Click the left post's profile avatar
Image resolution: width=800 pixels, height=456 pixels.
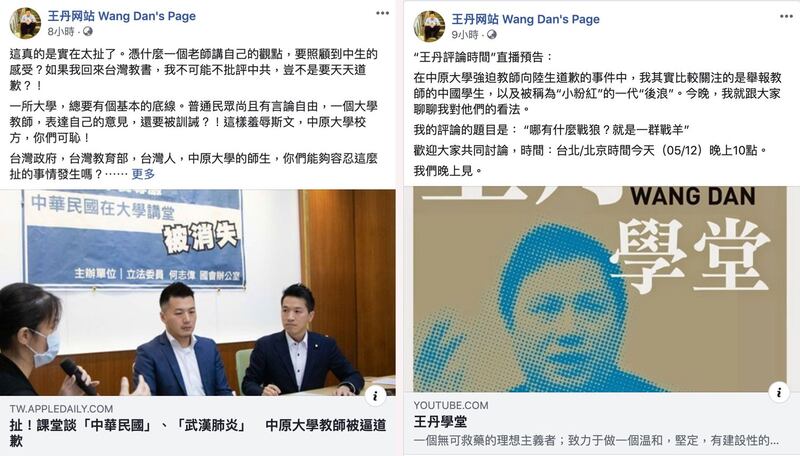(24, 23)
